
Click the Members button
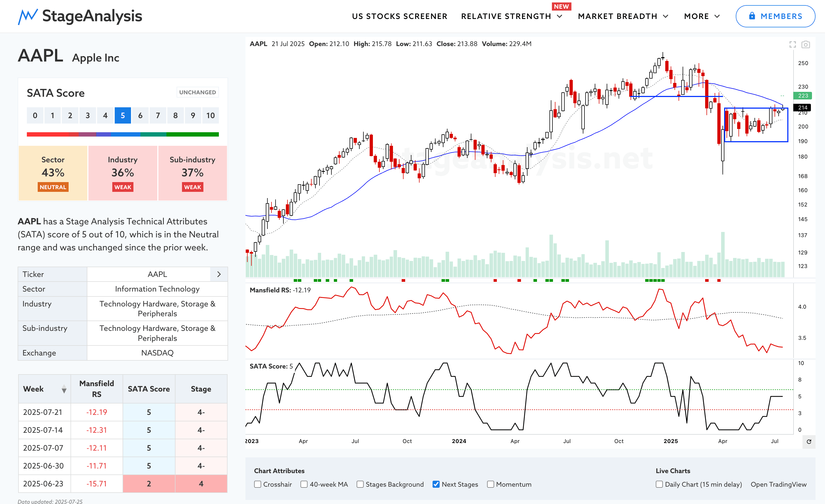(775, 16)
